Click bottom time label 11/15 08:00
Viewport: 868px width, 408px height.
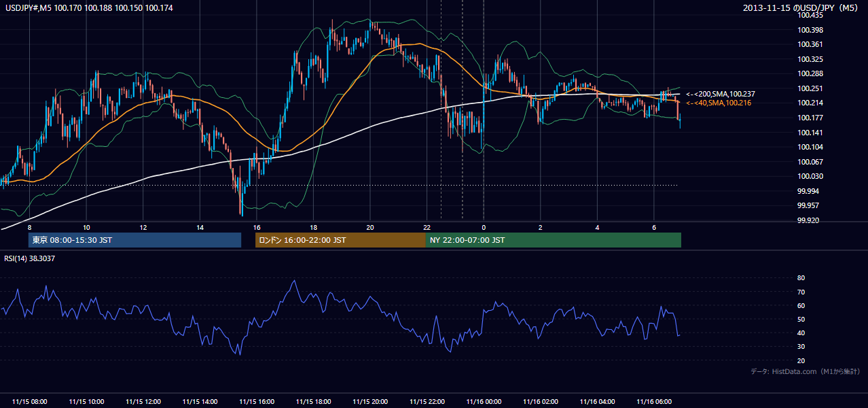(x=29, y=402)
